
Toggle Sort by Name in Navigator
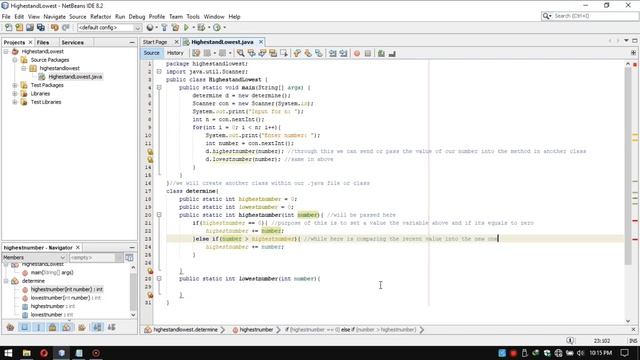tap(97, 327)
